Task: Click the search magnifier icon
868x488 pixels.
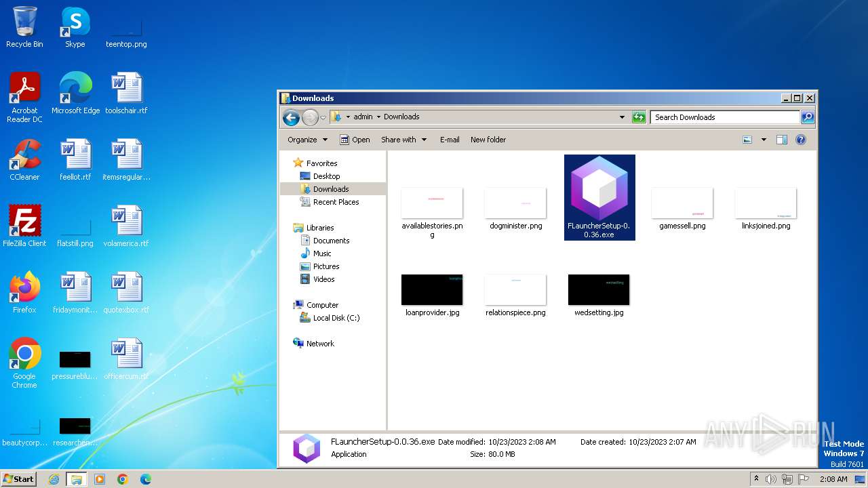Action: pyautogui.click(x=807, y=117)
